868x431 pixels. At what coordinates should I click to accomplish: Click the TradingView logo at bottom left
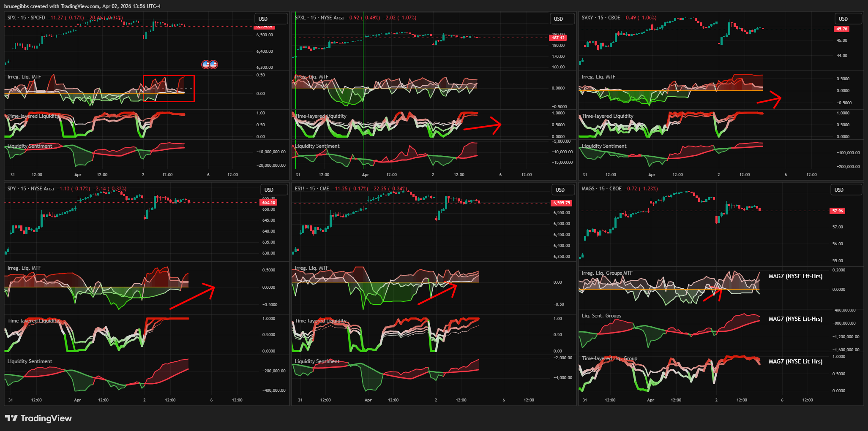38,418
